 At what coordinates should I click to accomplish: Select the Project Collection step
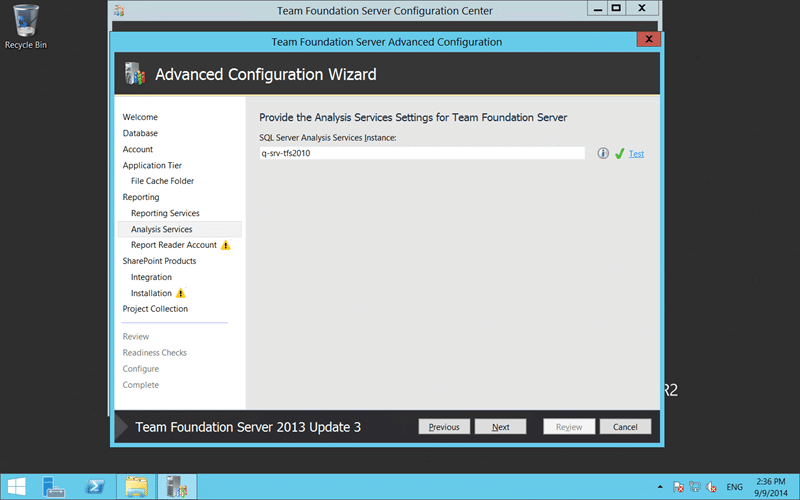tap(155, 309)
